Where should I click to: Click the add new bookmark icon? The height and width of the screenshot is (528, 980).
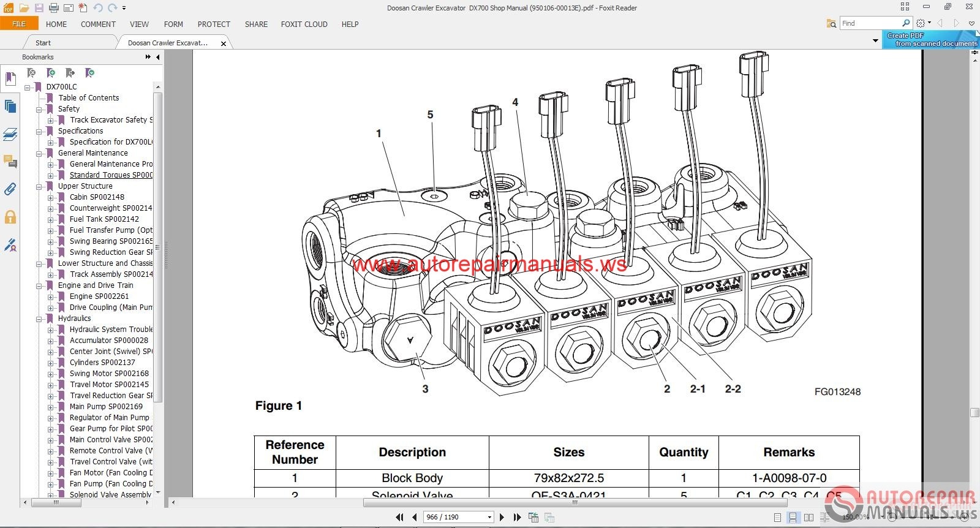tap(51, 73)
